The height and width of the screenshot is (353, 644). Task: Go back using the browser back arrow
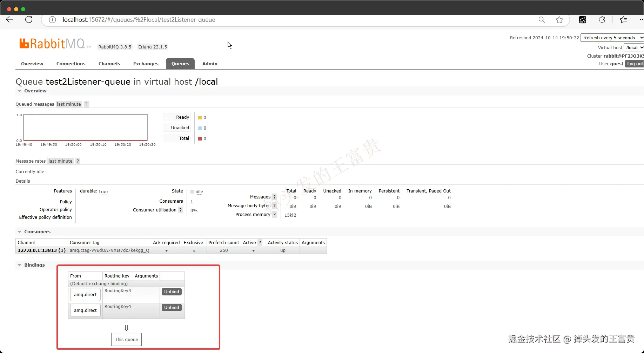coord(10,20)
